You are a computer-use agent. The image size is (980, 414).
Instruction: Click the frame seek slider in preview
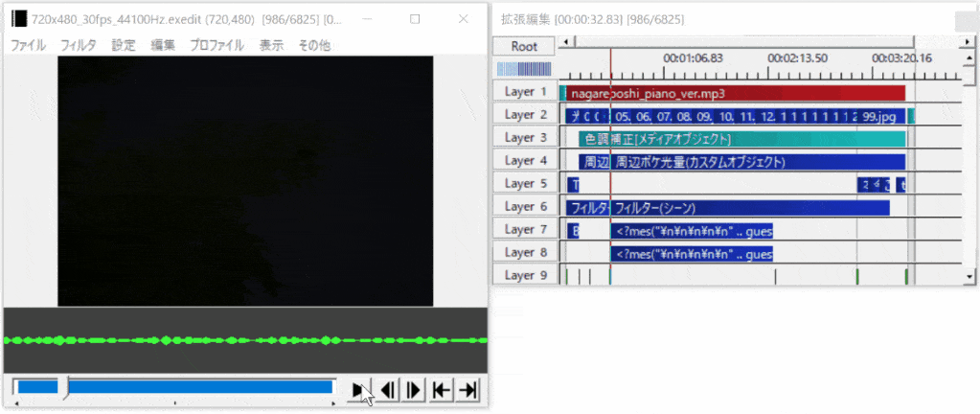(172, 387)
